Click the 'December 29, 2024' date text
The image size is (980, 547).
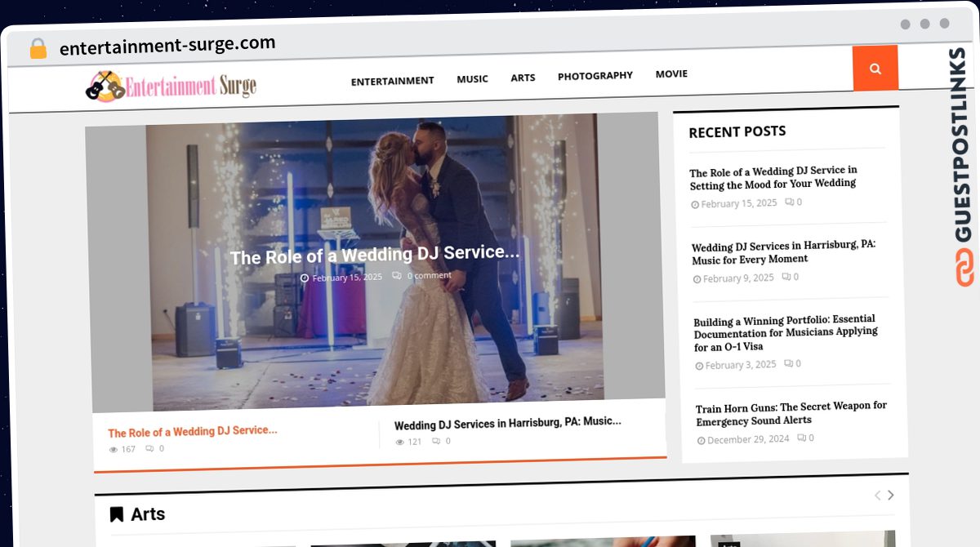(749, 439)
